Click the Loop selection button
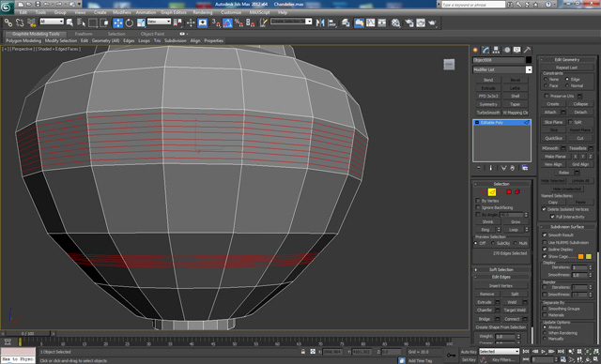This screenshot has width=601, height=364. (514, 230)
